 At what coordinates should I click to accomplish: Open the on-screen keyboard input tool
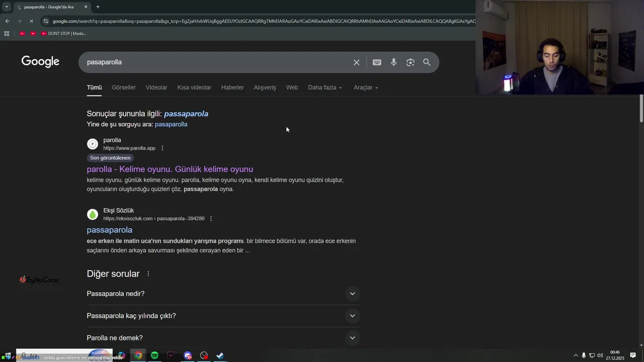(x=377, y=62)
